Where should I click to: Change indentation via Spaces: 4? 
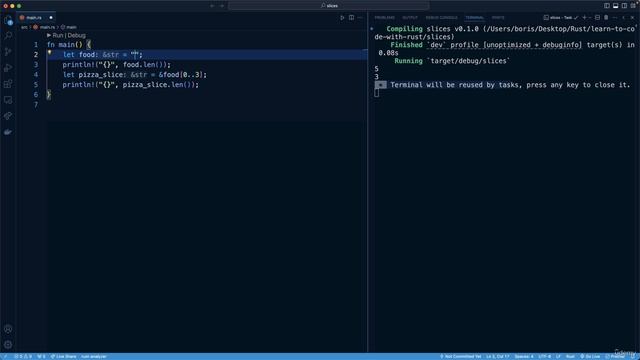(524, 356)
